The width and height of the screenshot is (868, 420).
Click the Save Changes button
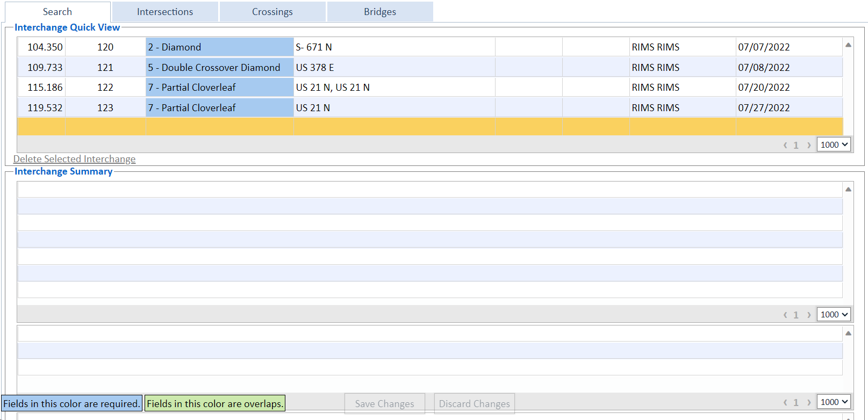pos(385,404)
